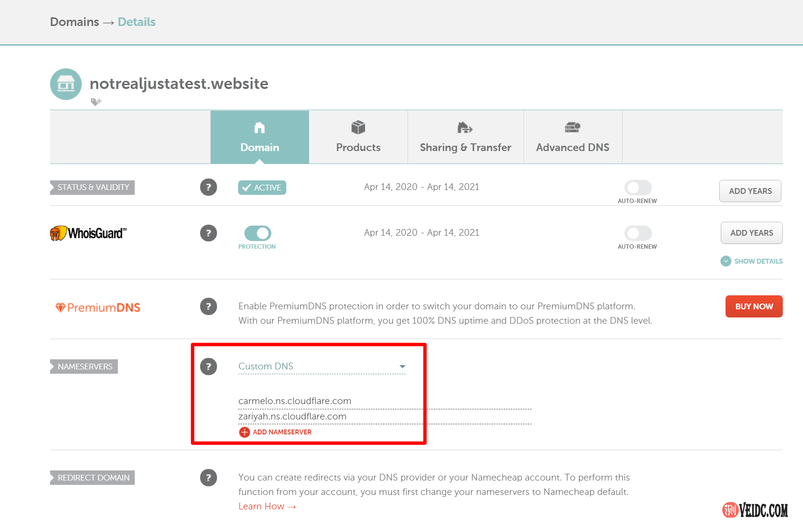The image size is (803, 532).
Task: Click the WhoisGuard logo
Action: click(89, 233)
